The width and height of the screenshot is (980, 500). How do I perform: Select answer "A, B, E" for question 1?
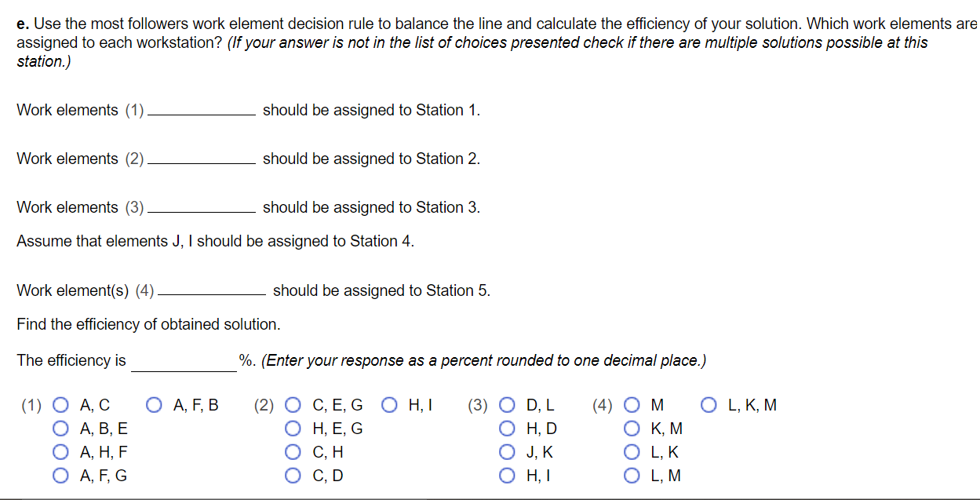click(60, 429)
